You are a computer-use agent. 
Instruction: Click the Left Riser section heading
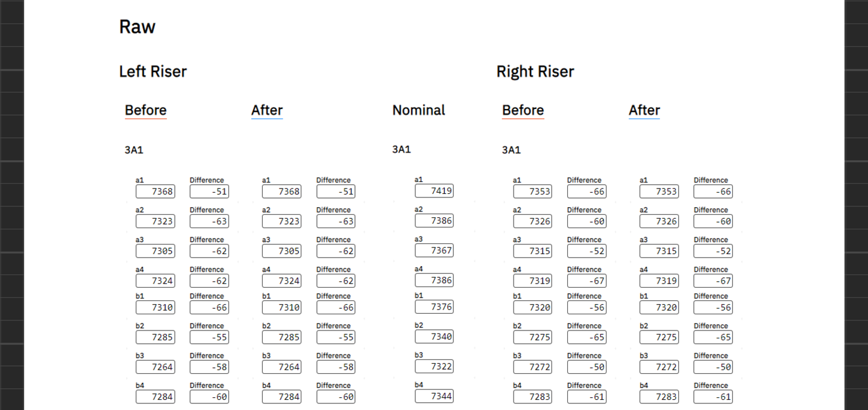coord(153,72)
